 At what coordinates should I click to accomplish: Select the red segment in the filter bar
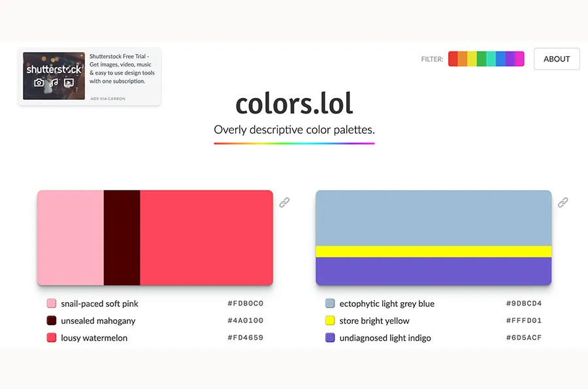coord(452,58)
